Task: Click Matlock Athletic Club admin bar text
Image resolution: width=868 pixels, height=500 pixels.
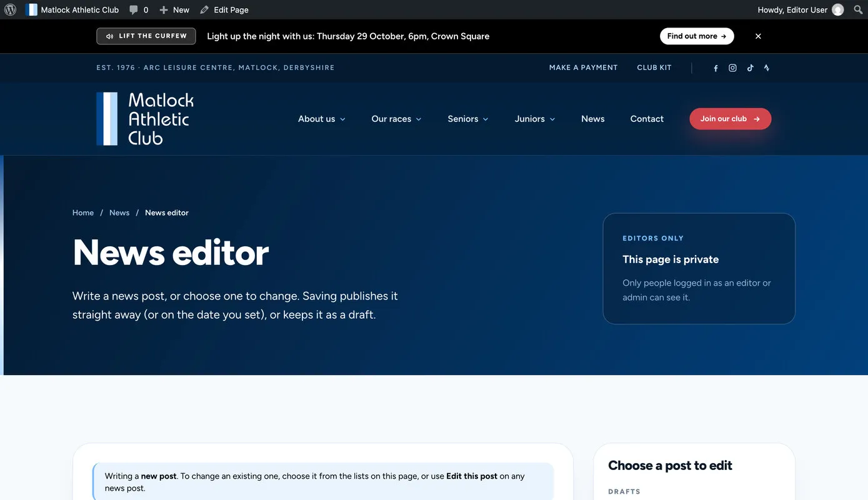Action: point(80,10)
